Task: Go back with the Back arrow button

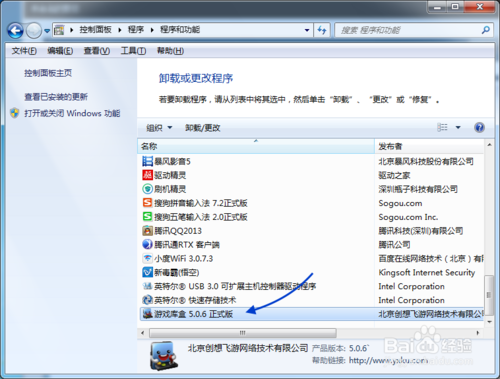Action: (15, 31)
